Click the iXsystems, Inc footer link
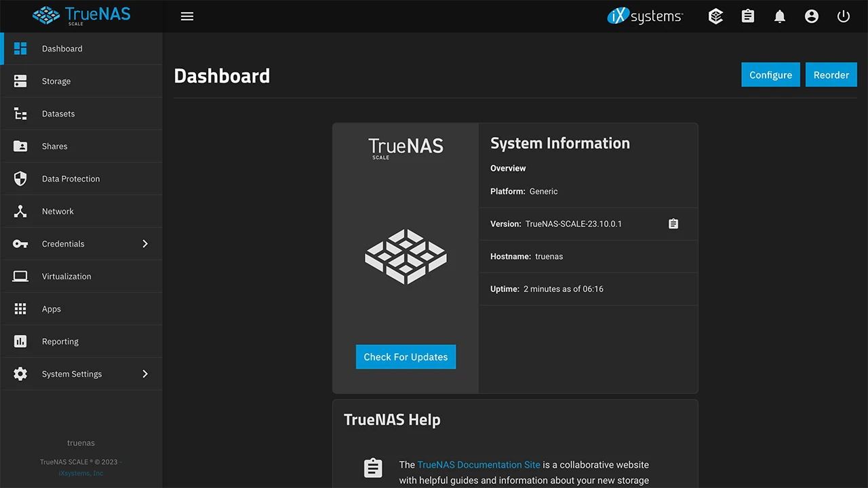 coord(81,472)
